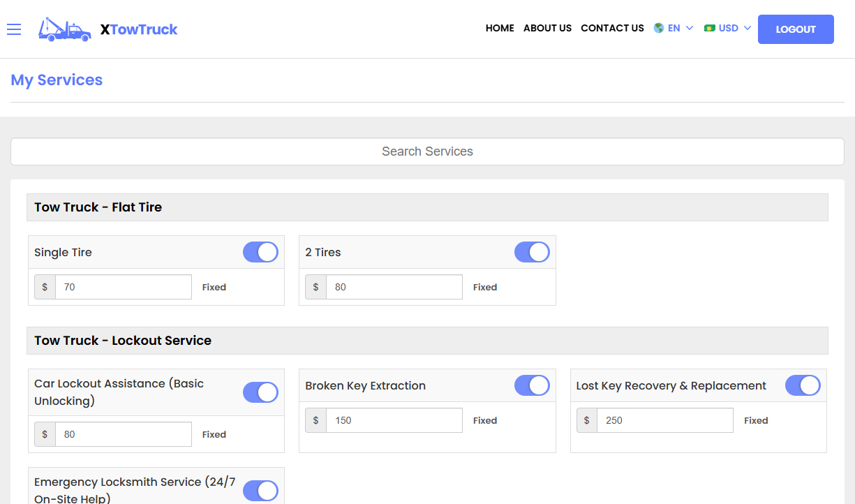This screenshot has height=504, width=855.
Task: Click the dollar icon on Lost Key Recovery
Action: tap(586, 420)
